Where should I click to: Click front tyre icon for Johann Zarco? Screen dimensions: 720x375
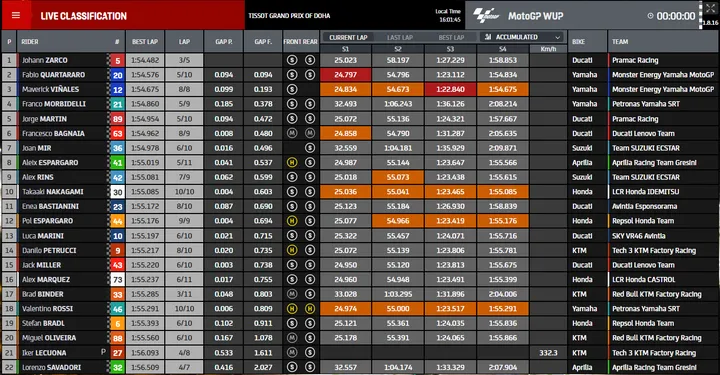point(292,60)
